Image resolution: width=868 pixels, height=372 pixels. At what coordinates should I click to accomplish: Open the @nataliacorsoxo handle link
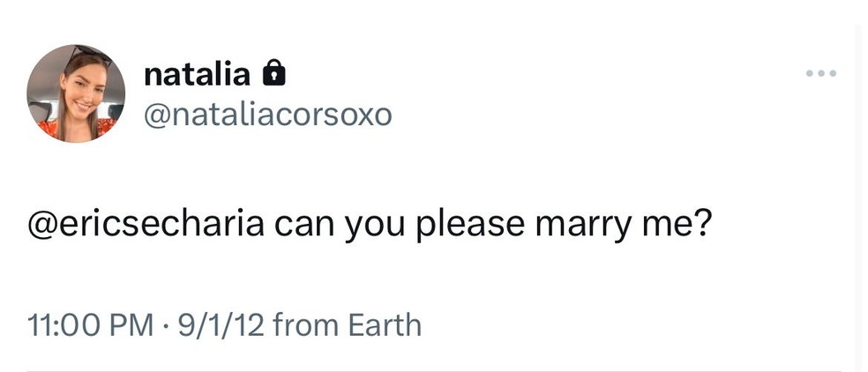coord(268,115)
